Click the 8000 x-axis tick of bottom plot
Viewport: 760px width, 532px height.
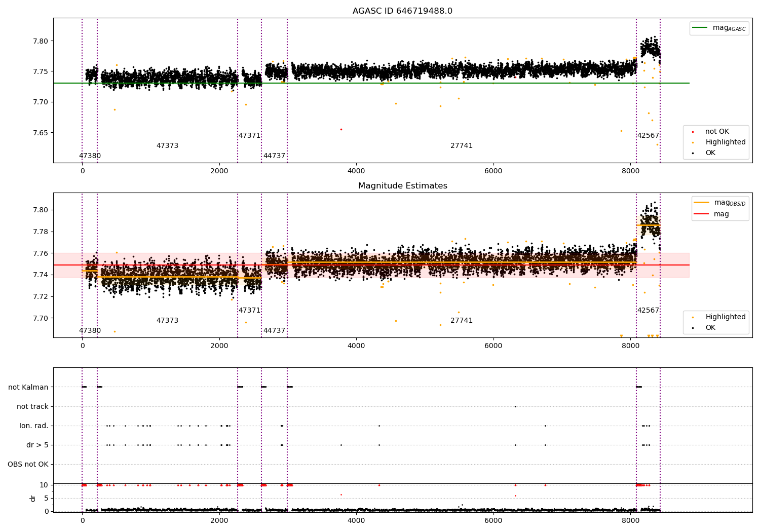[630, 520]
